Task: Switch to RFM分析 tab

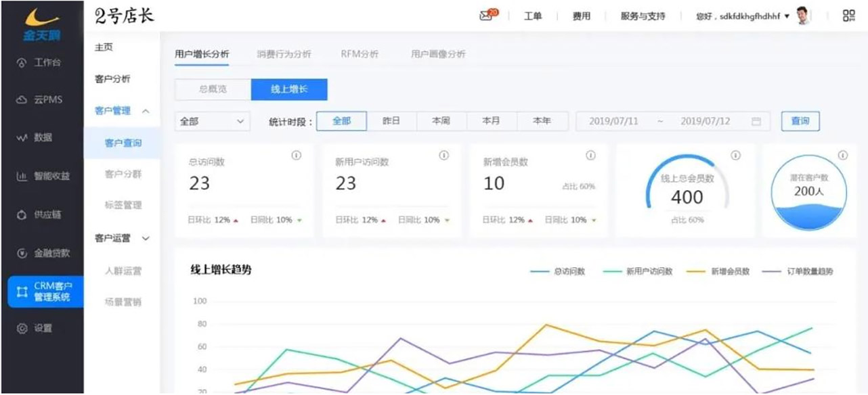Action: tap(360, 54)
